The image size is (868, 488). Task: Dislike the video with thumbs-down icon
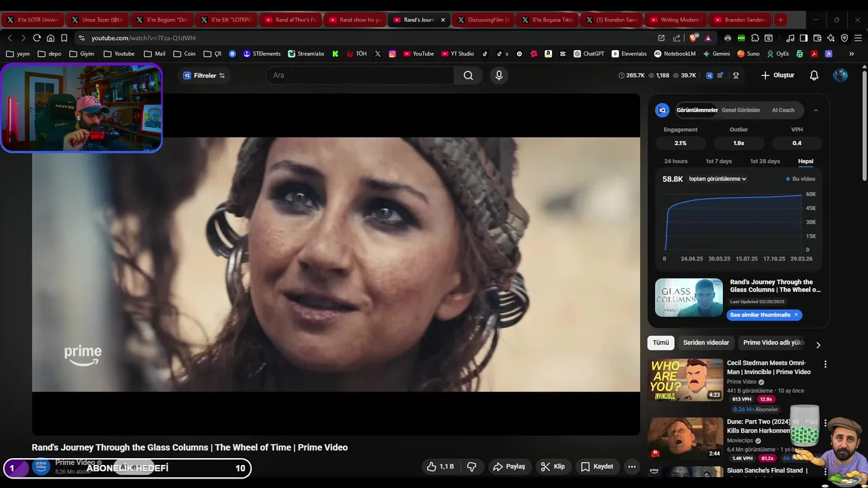tap(471, 466)
